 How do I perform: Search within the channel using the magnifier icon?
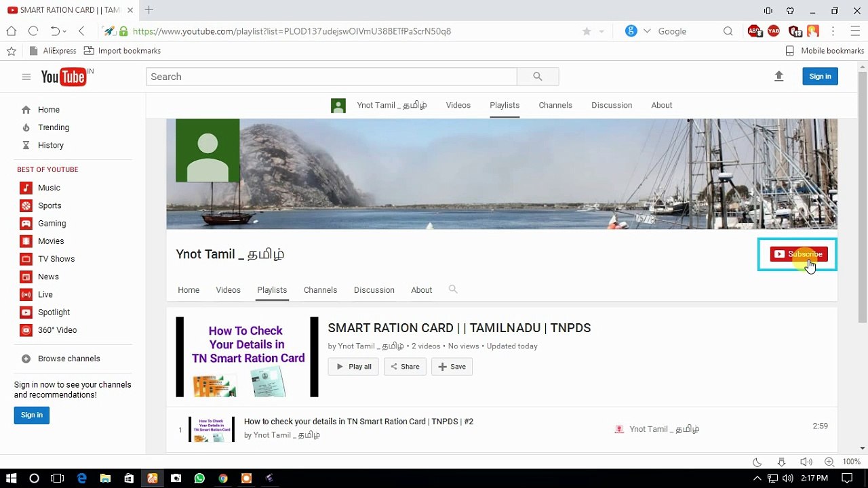(453, 289)
